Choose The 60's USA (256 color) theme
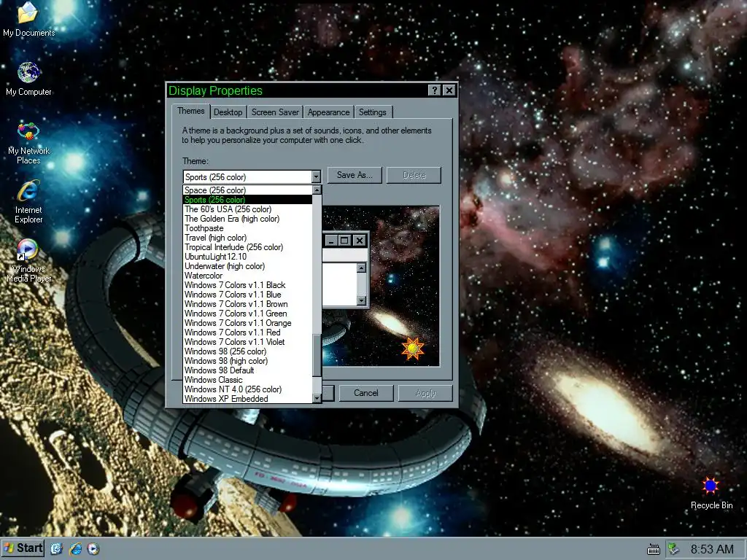 (x=248, y=209)
